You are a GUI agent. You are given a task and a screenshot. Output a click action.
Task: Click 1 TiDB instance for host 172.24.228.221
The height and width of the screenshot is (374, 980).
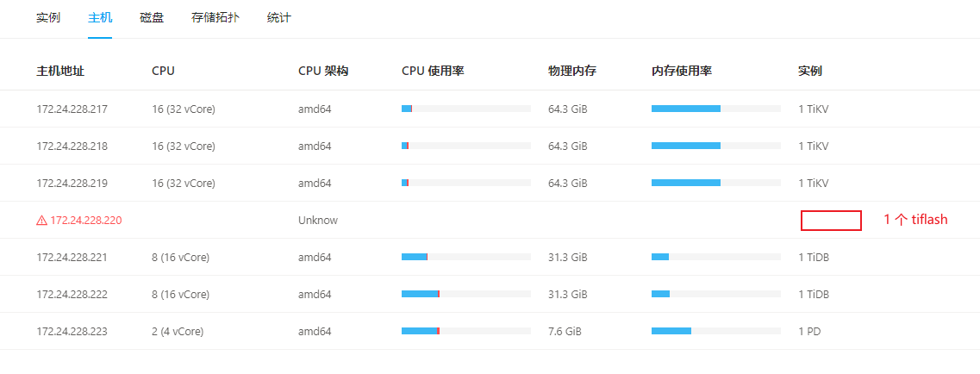814,257
